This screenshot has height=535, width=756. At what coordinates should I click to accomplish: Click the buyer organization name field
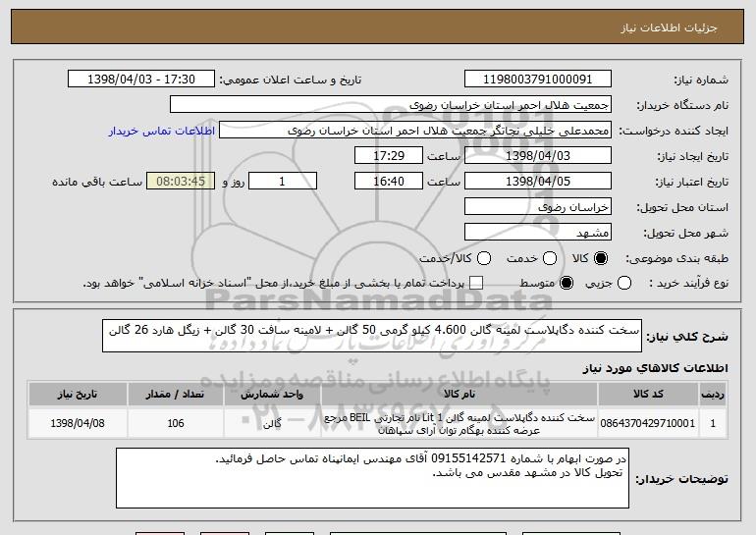391,105
